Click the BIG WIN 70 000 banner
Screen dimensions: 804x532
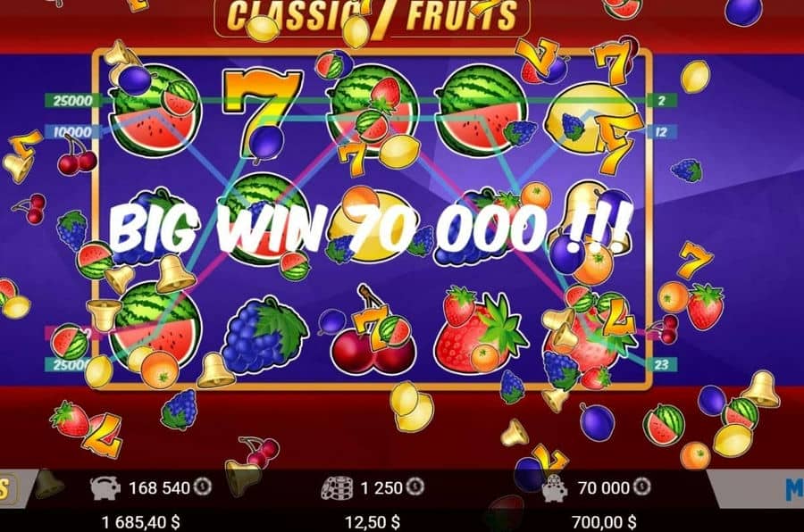[370, 229]
